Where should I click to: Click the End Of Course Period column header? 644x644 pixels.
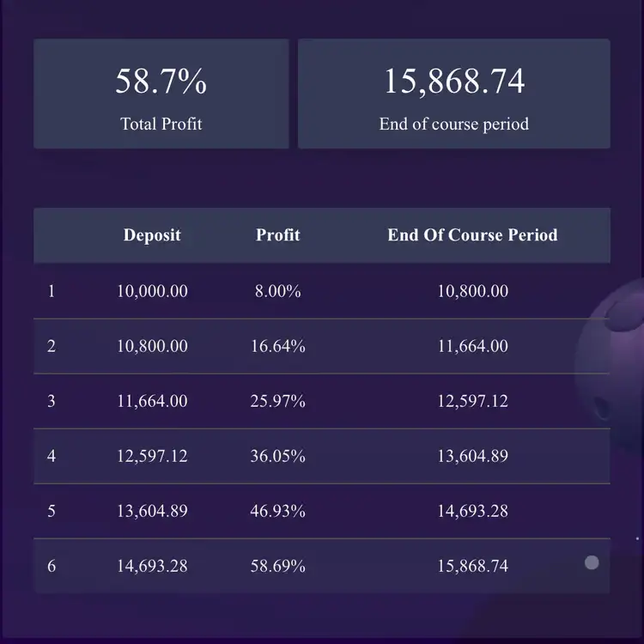point(472,235)
